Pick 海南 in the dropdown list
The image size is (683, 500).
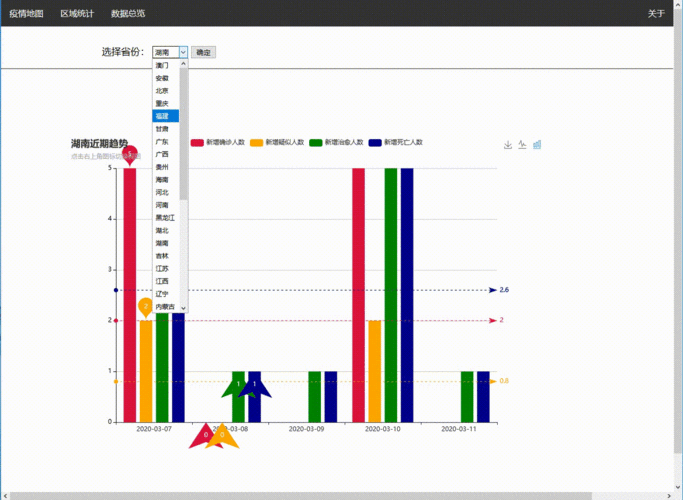point(166,179)
